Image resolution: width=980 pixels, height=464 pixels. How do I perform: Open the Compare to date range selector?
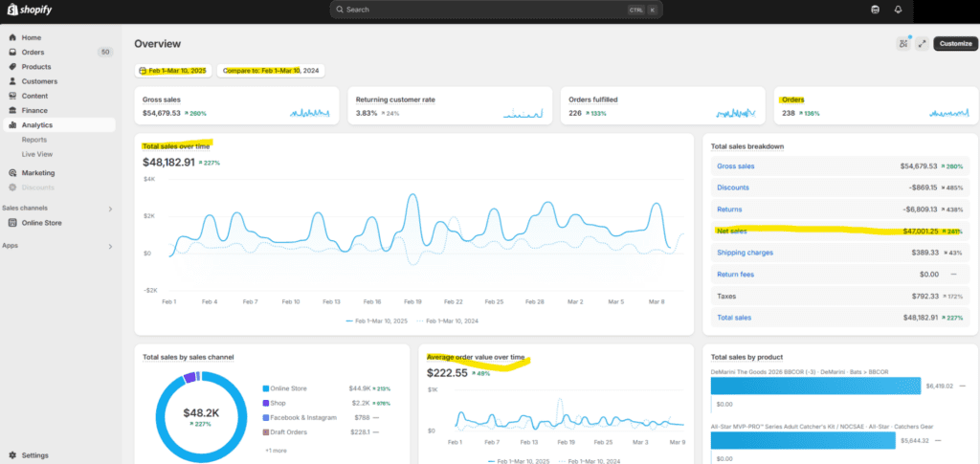(x=271, y=71)
